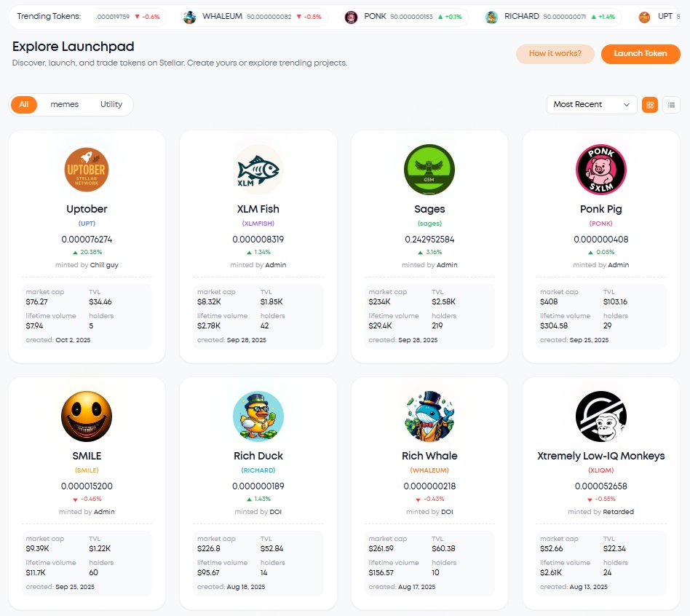Image resolution: width=690 pixels, height=616 pixels.
Task: Click the Sages token logo
Action: coord(429,169)
